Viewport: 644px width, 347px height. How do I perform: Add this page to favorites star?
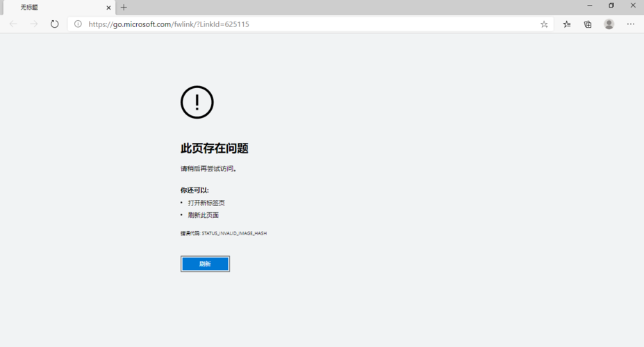click(x=544, y=24)
